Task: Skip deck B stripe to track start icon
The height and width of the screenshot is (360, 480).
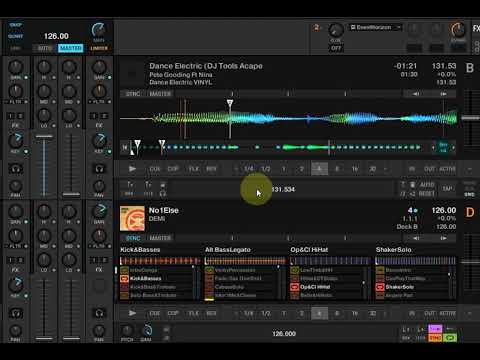Action: [x=125, y=147]
